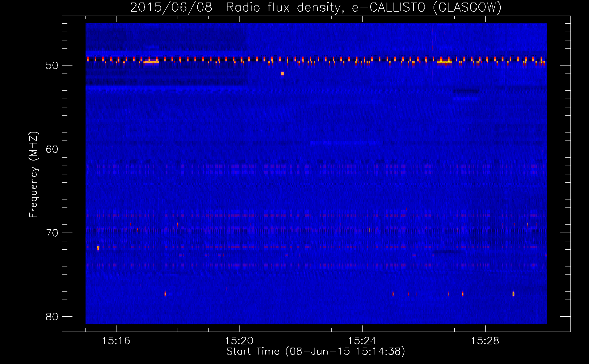The width and height of the screenshot is (589, 364).
Task: Click the "Start Time (08-Jun-15 15:14:38)" label
Action: (x=316, y=352)
